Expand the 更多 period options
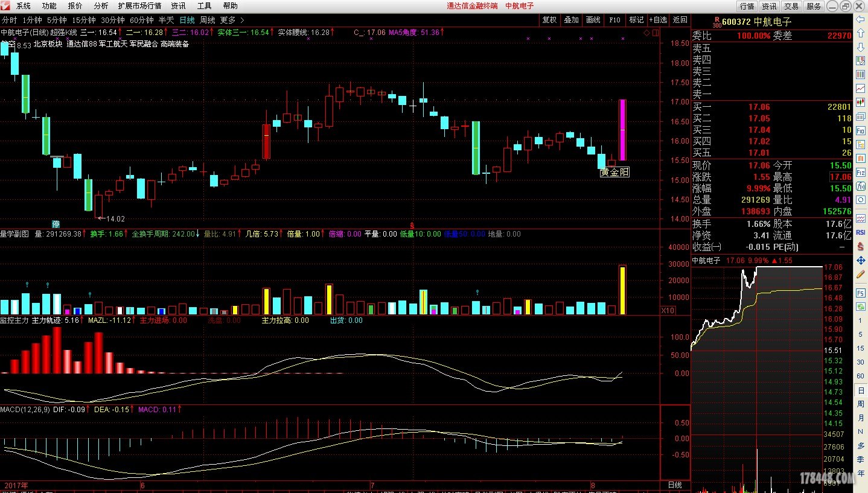 point(232,20)
